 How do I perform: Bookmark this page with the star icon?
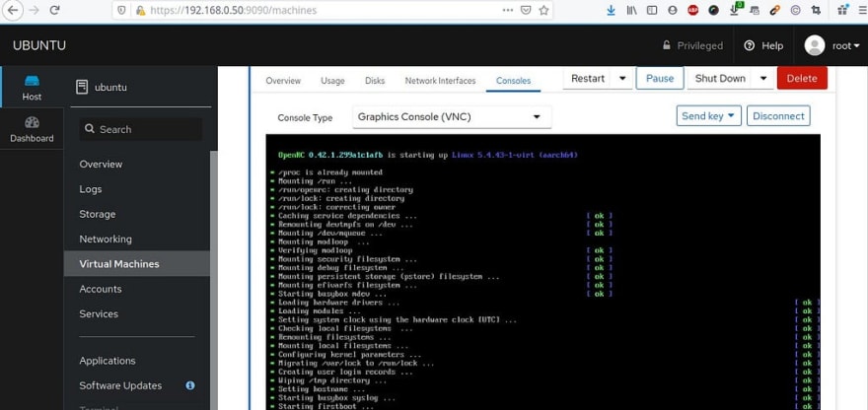pyautogui.click(x=544, y=10)
